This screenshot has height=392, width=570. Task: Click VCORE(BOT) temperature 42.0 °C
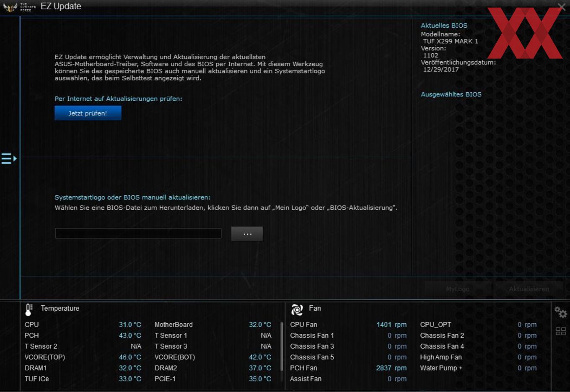pos(260,357)
